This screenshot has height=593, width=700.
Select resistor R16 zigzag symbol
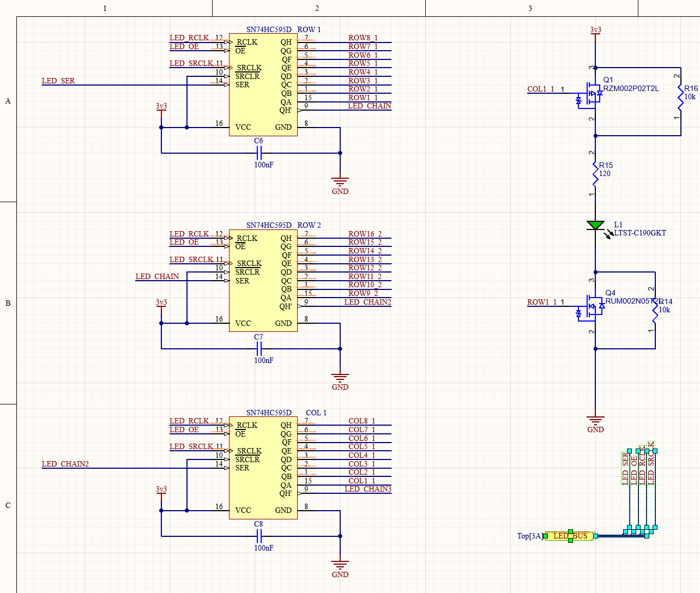tap(680, 98)
